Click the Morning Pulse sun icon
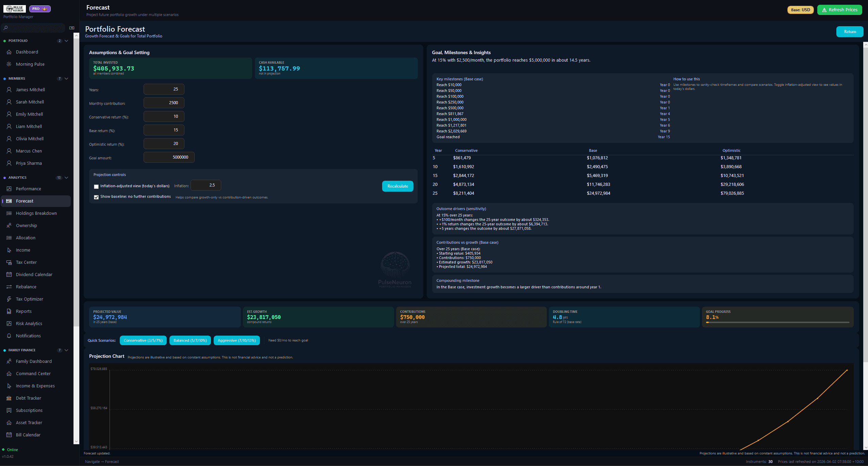868x466 pixels. [x=9, y=64]
